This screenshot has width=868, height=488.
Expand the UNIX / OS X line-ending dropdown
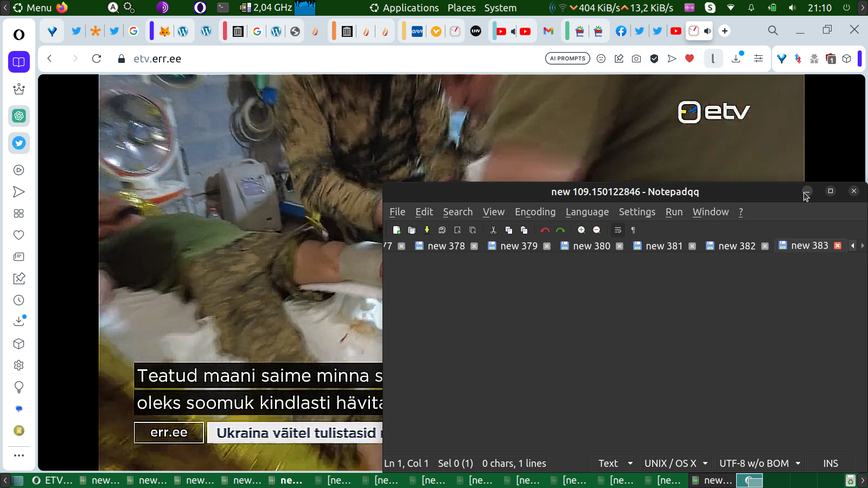676,463
